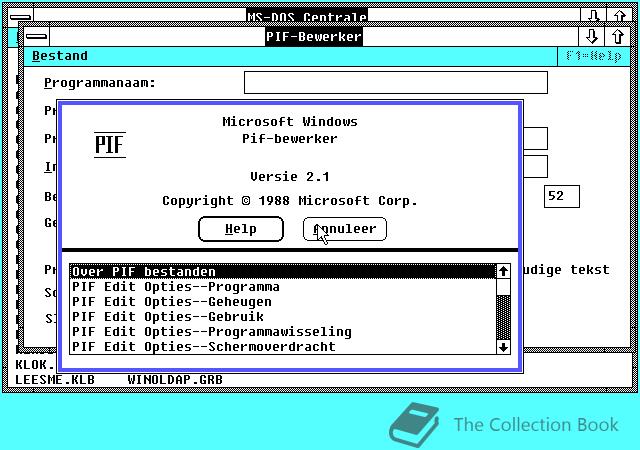Select 'PIF Edit Opties--Schermoverdracht' topic
This screenshot has width=640, height=450.
point(283,346)
